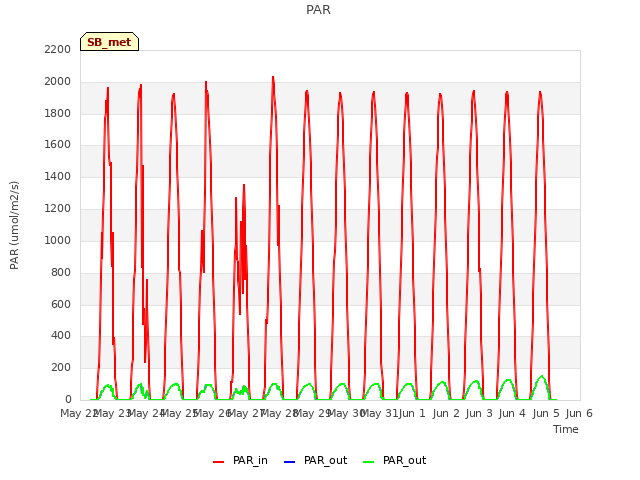Toggle the blue PAR_out legend entry

(x=315, y=460)
